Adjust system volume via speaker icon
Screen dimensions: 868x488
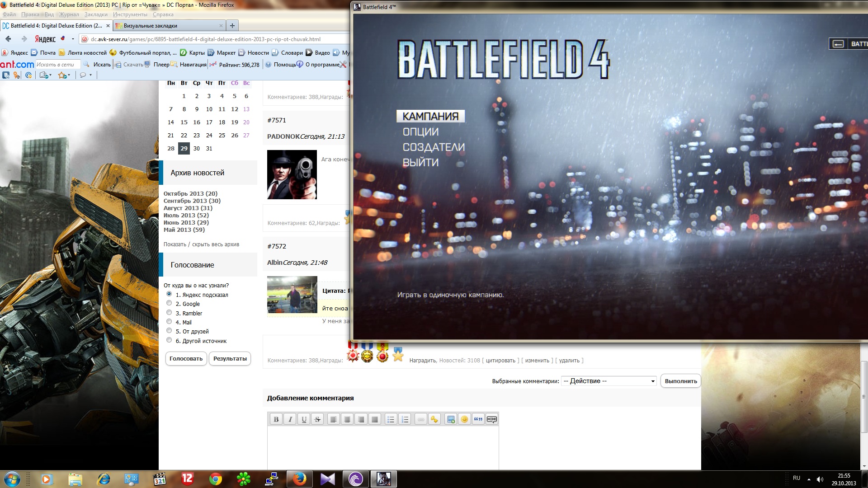click(x=820, y=479)
